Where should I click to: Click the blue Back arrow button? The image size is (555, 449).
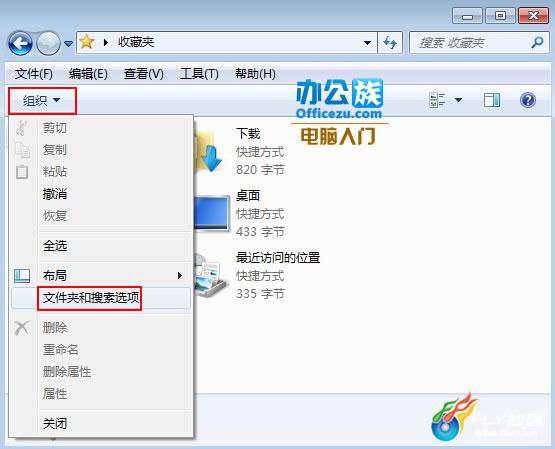click(x=20, y=43)
